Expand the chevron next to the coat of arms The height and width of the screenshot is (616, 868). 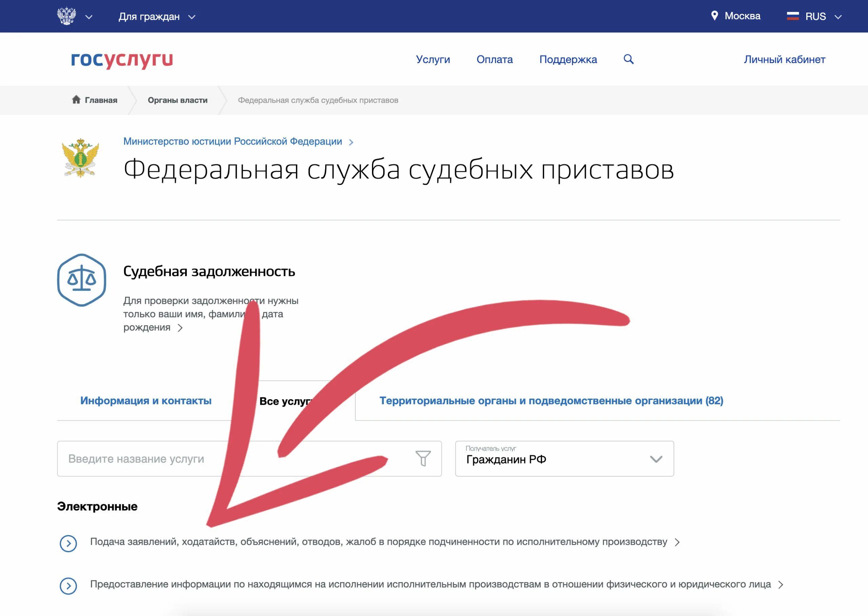click(89, 17)
